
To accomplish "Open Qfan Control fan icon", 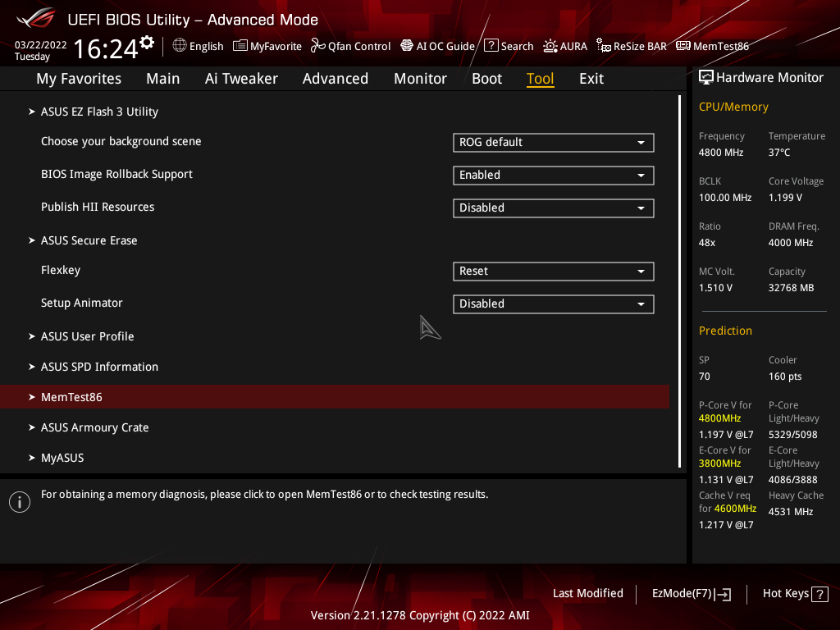I will coord(317,46).
